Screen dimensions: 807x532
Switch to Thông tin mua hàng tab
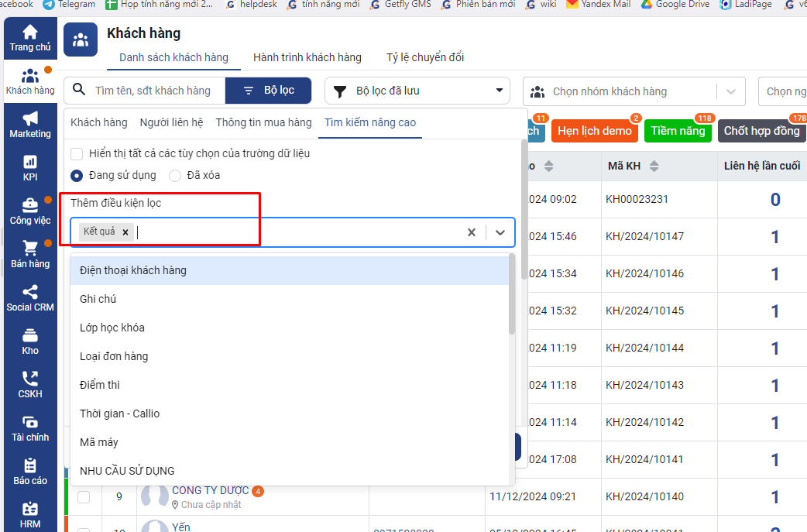pos(263,122)
